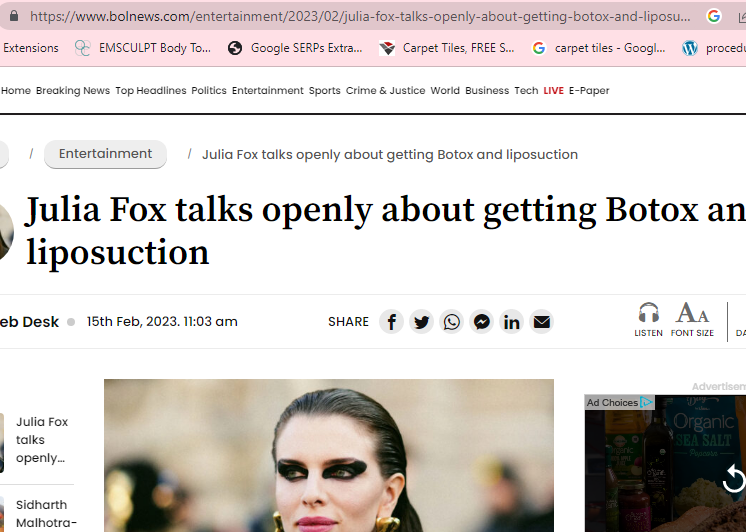Open the Google SERPs Extra... bookmark

point(295,48)
